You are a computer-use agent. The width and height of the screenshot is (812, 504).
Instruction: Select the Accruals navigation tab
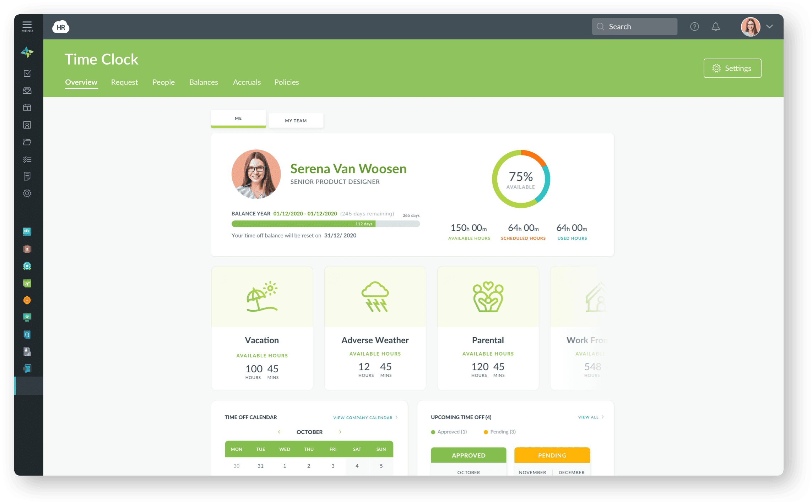[x=245, y=82]
